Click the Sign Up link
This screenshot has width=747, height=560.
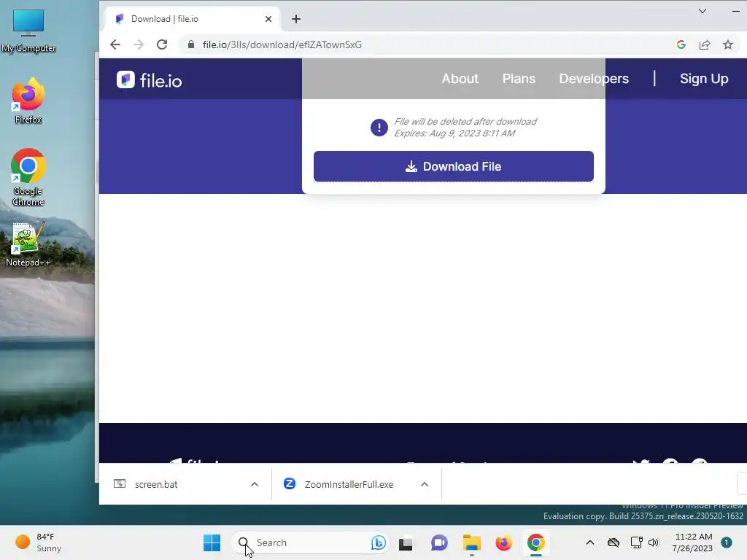(x=704, y=79)
